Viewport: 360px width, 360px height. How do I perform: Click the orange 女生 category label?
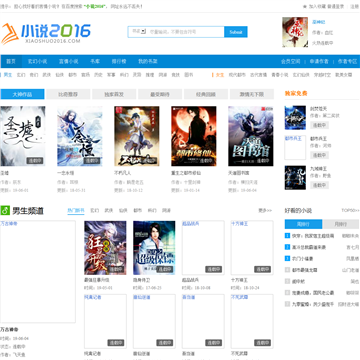tap(219, 75)
